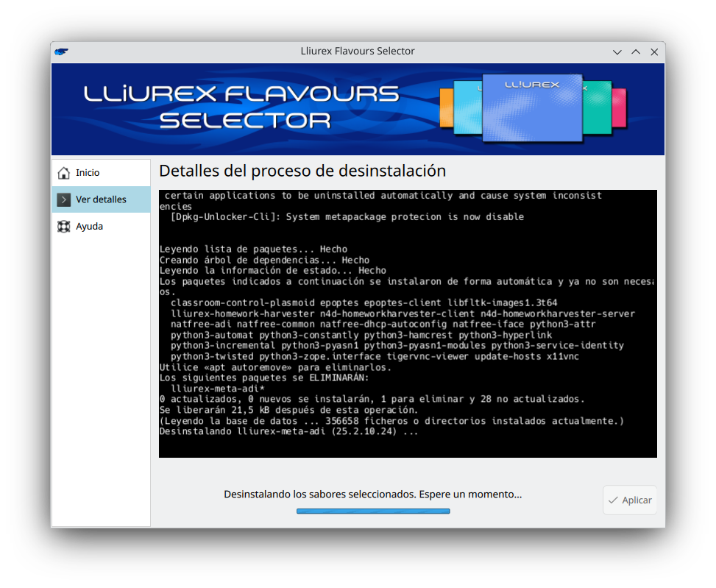716x588 pixels.
Task: Select the Ver detalles sidebar entry
Action: point(101,199)
